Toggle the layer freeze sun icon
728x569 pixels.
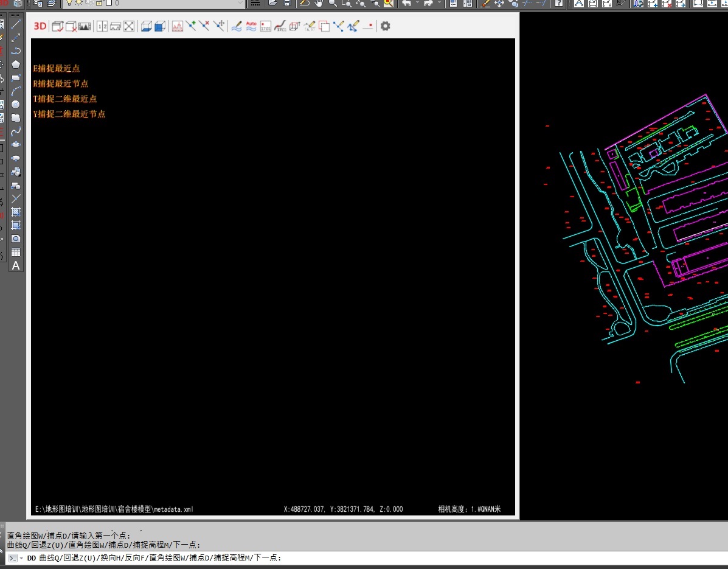[x=78, y=3]
